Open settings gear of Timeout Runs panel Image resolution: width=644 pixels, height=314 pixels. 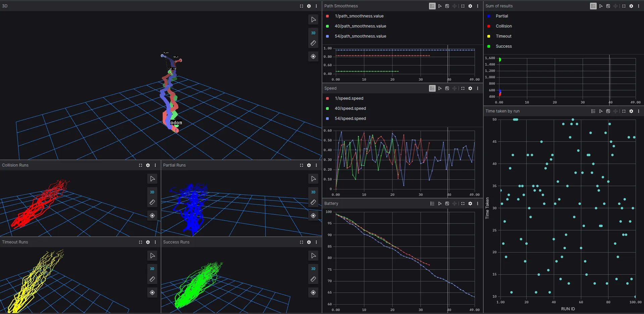[x=148, y=242]
